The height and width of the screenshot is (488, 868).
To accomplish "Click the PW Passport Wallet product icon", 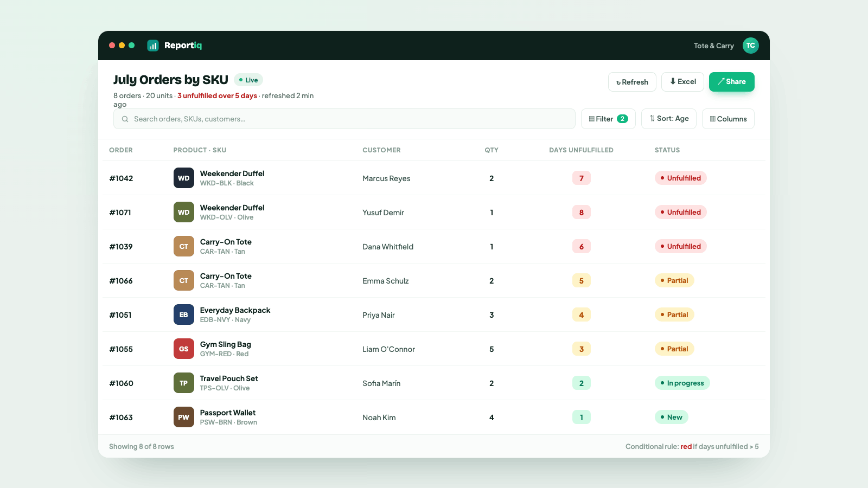I will point(184,417).
